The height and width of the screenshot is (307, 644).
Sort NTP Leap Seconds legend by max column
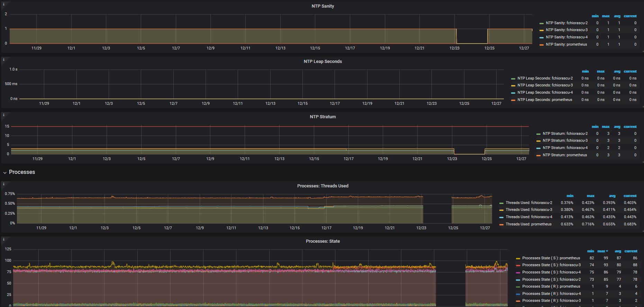[x=600, y=72]
